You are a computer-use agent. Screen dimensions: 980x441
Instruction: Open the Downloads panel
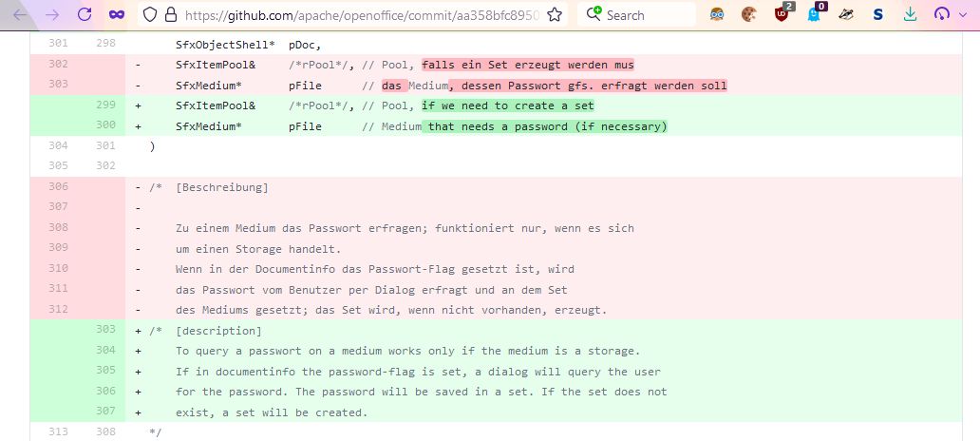click(x=911, y=14)
